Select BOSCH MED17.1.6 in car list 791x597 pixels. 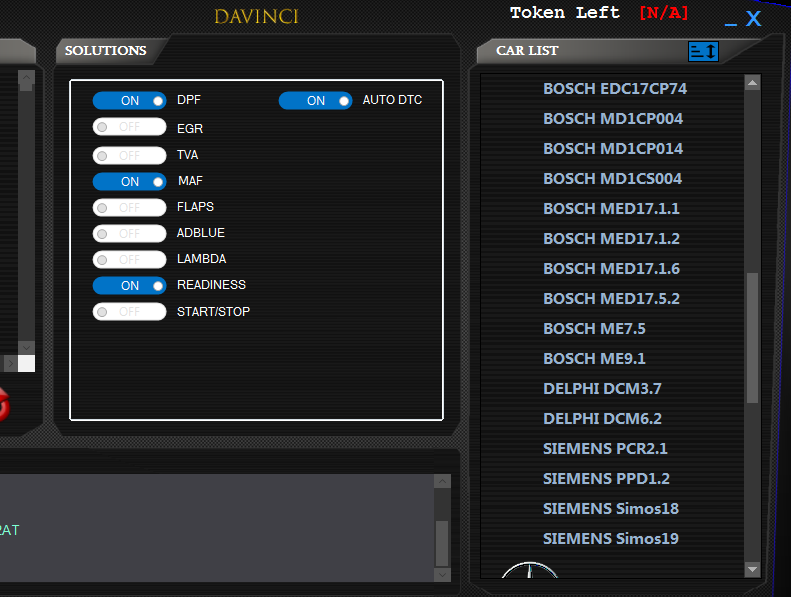611,268
